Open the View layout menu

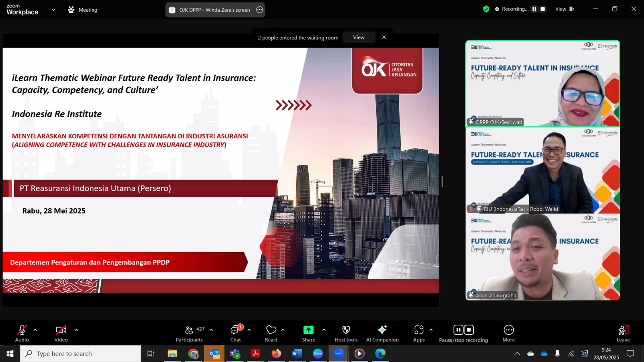565,9
